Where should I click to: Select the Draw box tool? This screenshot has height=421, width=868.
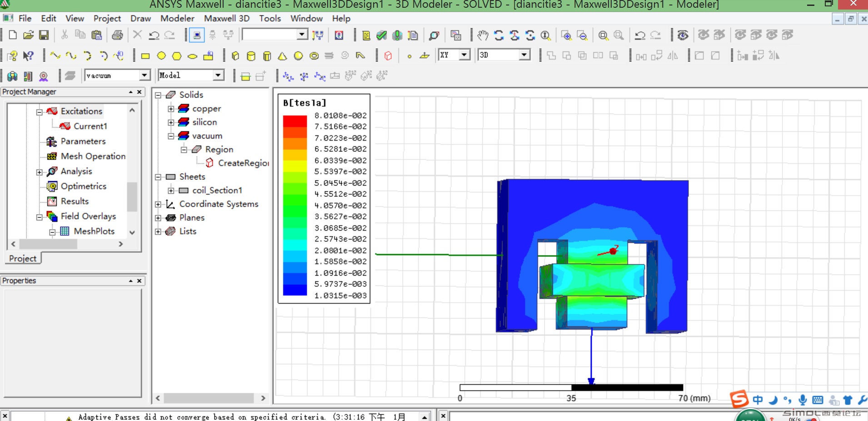[x=235, y=56]
